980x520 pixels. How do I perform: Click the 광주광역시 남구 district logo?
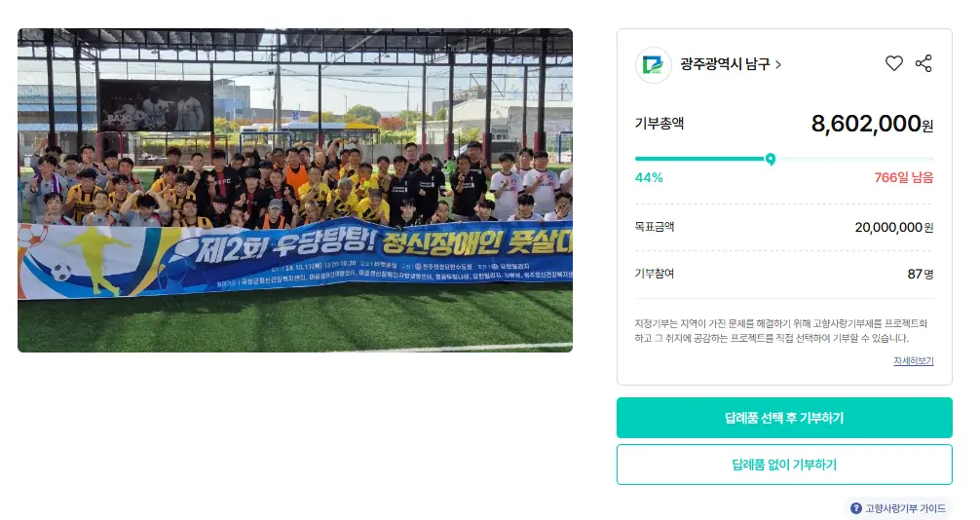point(653,65)
